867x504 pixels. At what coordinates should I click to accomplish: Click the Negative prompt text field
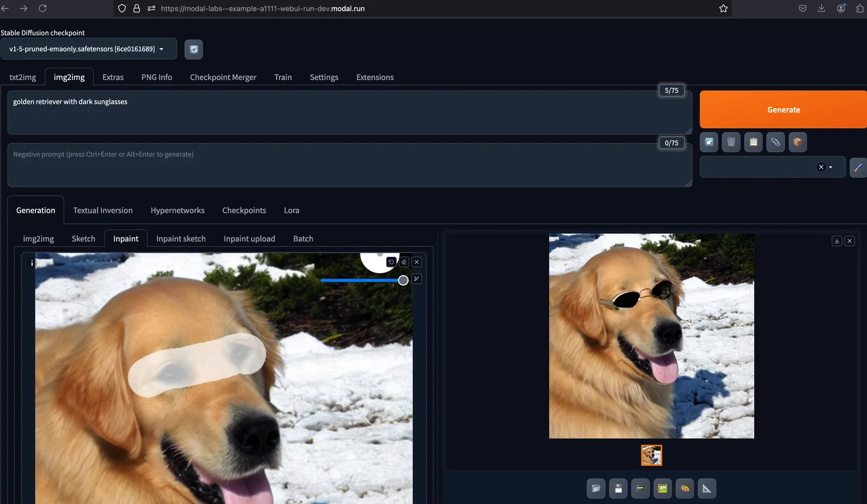[350, 165]
